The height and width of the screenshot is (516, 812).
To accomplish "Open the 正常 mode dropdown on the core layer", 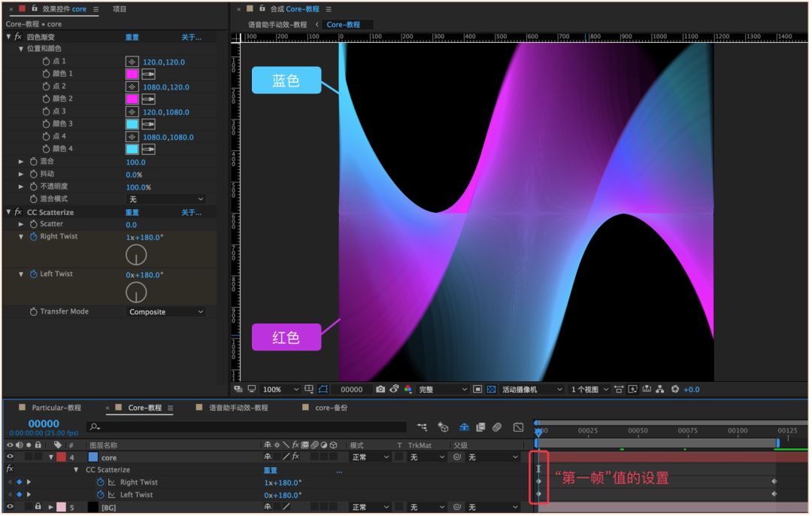I will (370, 457).
